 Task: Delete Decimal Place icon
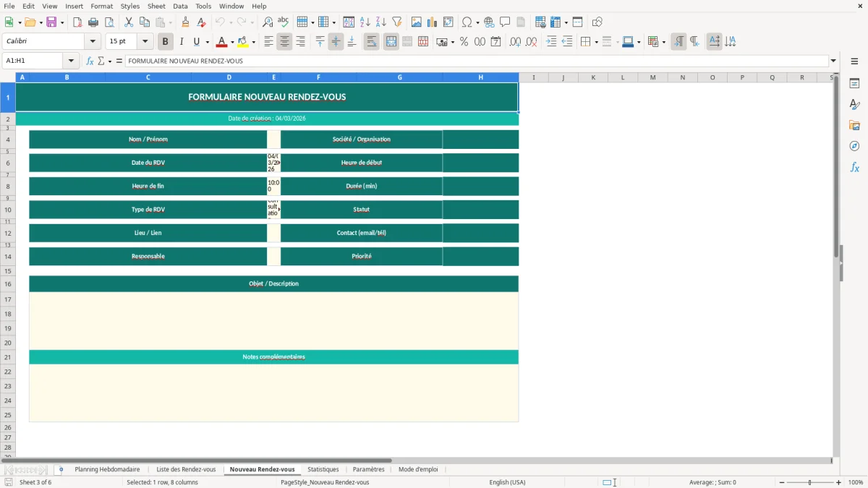click(x=531, y=42)
